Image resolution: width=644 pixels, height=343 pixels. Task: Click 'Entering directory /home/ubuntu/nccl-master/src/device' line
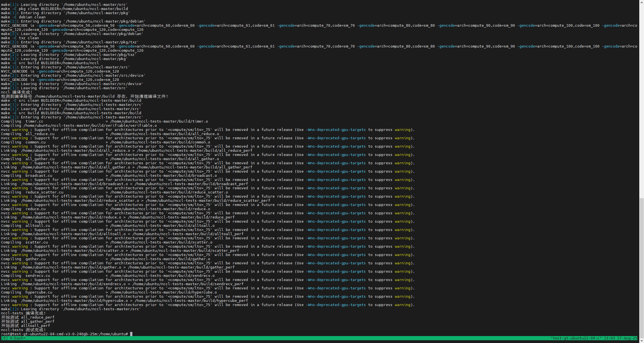[73, 76]
